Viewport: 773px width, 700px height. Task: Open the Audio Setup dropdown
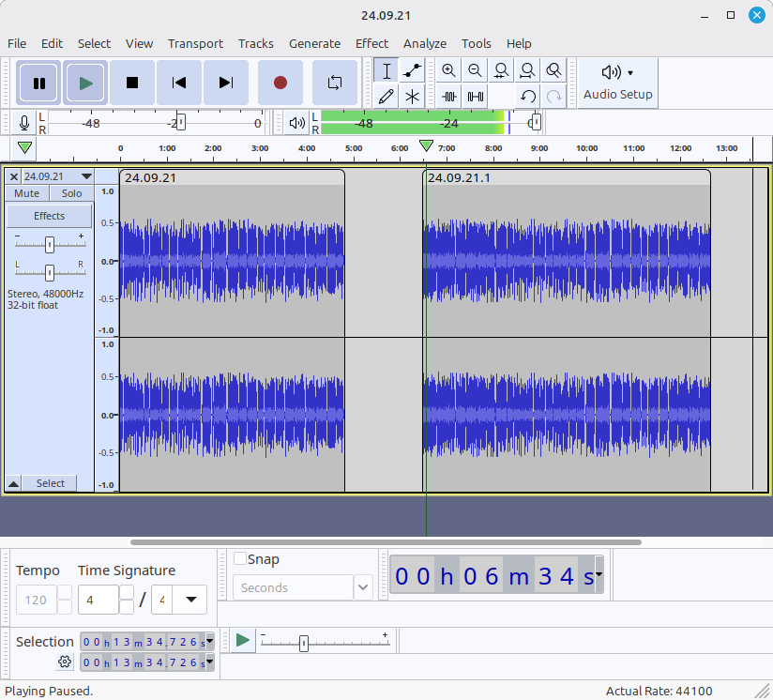[617, 83]
